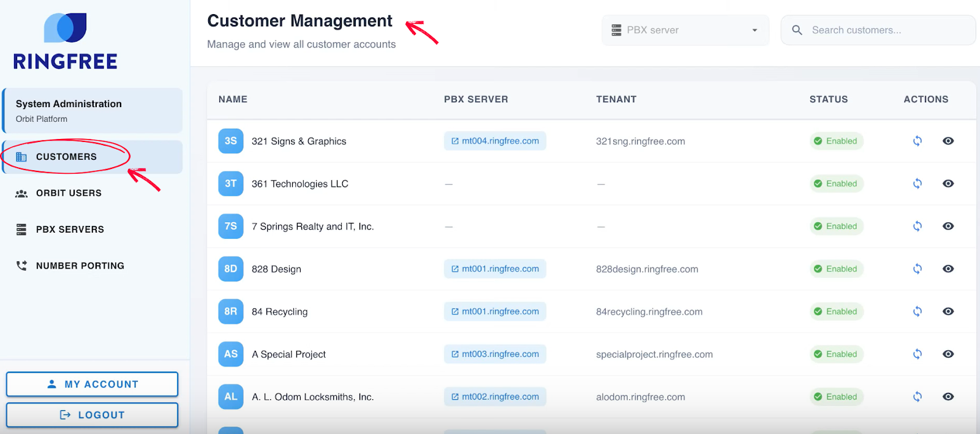
Task: Open the PBX server filter dropdown
Action: (685, 30)
